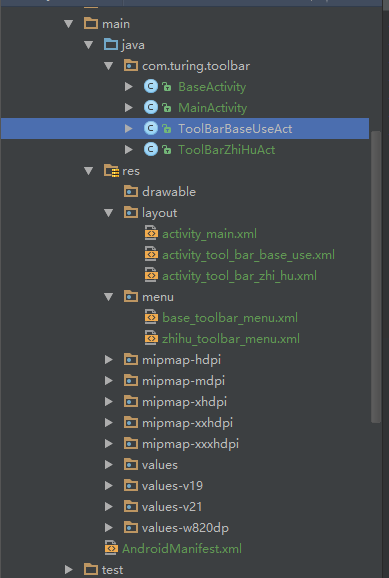The width and height of the screenshot is (389, 578).
Task: Open AndroidManifest.xml file name
Action: pos(182,549)
